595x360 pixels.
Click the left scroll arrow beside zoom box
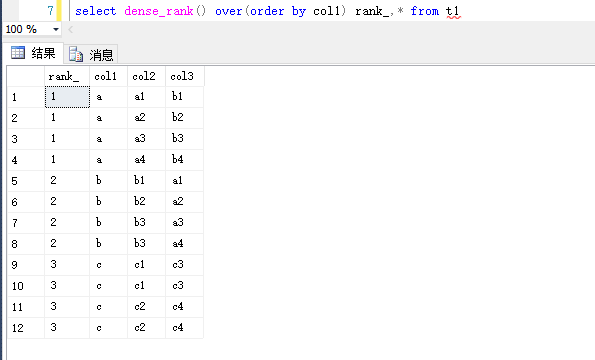71,30
